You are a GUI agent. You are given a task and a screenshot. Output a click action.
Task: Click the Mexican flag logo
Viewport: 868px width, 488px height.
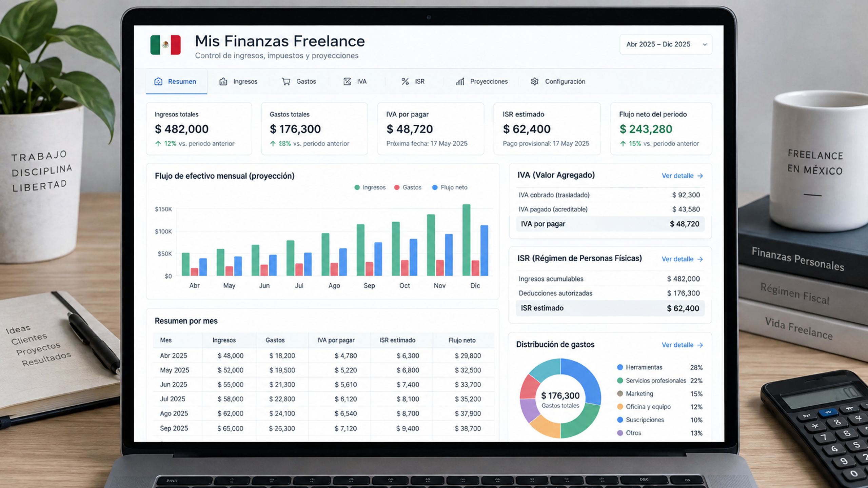(x=165, y=45)
